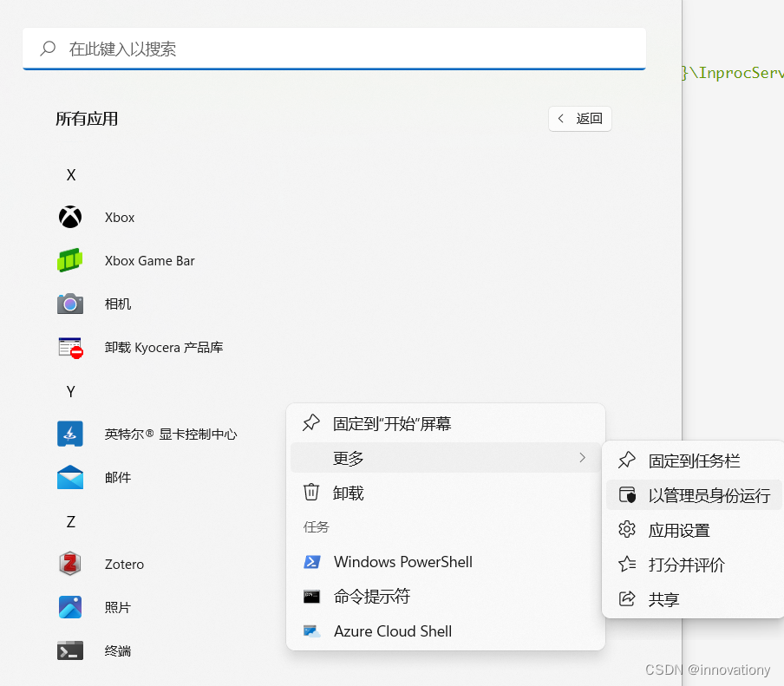Focus the 在此键入以搜索 search box
This screenshot has height=686, width=784.
click(x=334, y=49)
